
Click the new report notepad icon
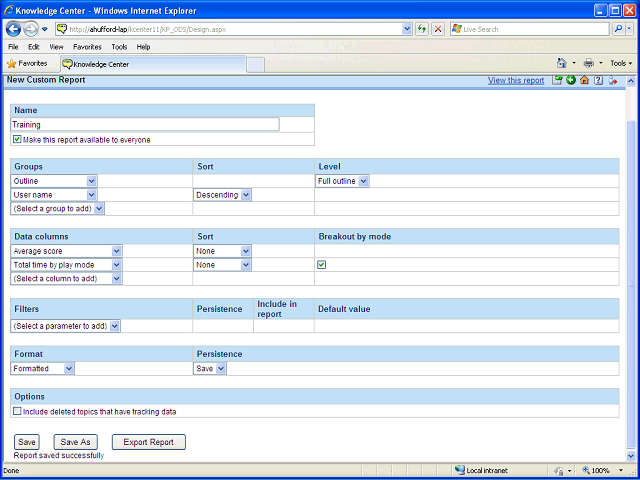point(557,80)
